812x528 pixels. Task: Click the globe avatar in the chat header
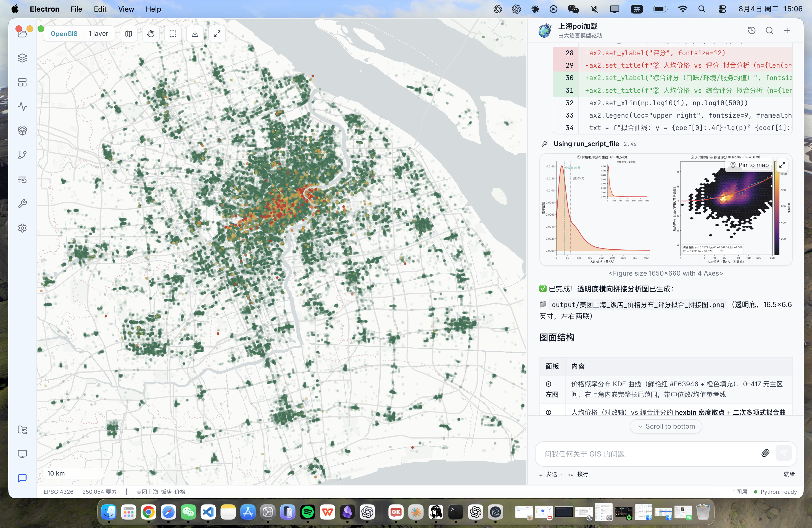point(545,30)
